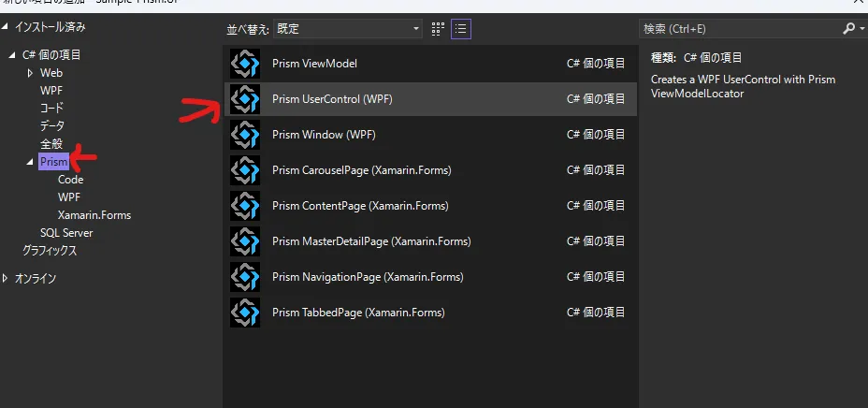This screenshot has height=408, width=868.
Task: Select Prism TabbedPage (Xamarin.Forms) template
Action: [429, 313]
